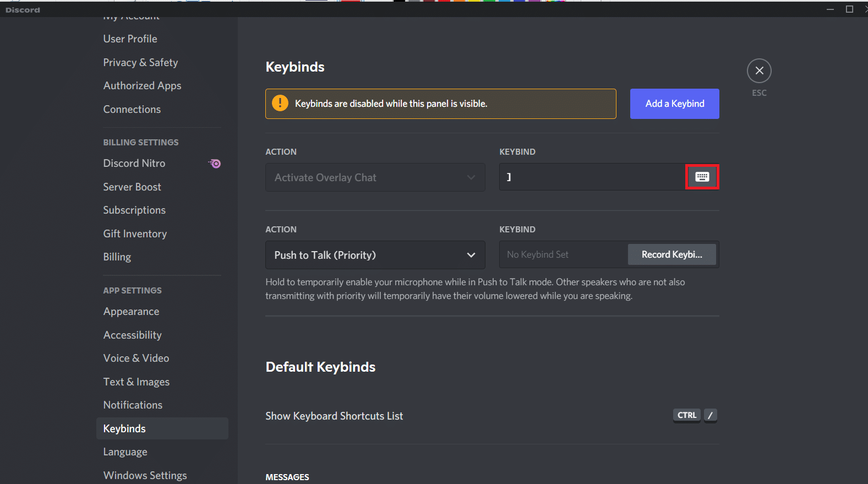Open Gift Inventory in sidebar
Screen dimensions: 868x484
[x=135, y=234]
